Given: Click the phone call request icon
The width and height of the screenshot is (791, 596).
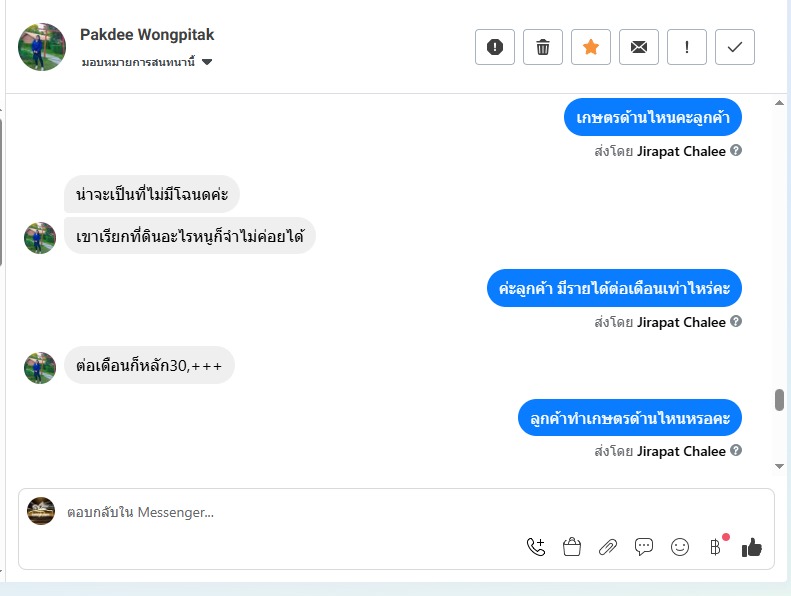Looking at the screenshot, I should point(536,547).
